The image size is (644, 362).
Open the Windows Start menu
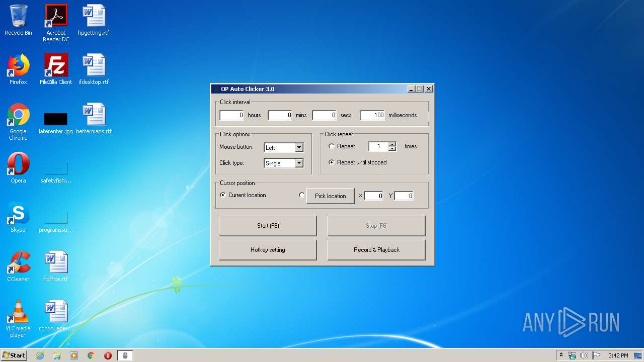pos(14,355)
